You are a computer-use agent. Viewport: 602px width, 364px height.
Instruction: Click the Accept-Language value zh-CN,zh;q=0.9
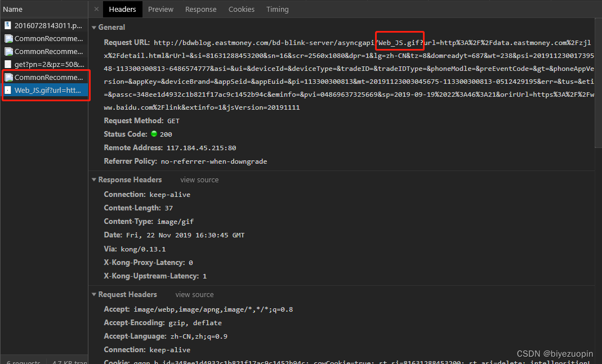199,336
